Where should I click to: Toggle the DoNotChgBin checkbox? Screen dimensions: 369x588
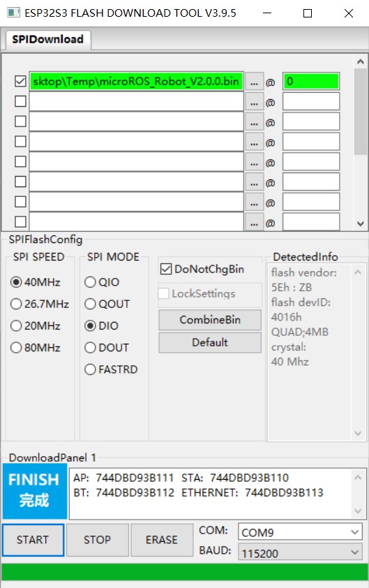(x=165, y=269)
